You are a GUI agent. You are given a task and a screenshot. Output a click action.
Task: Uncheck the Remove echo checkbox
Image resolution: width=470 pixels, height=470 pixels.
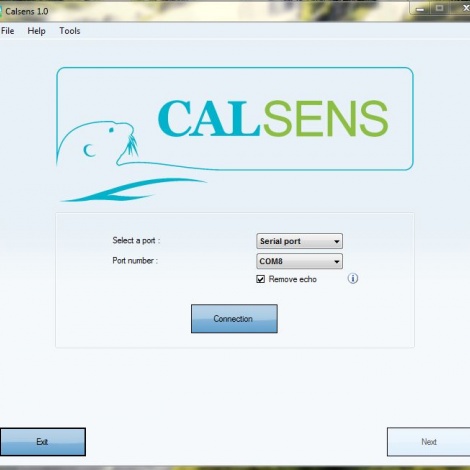(260, 279)
